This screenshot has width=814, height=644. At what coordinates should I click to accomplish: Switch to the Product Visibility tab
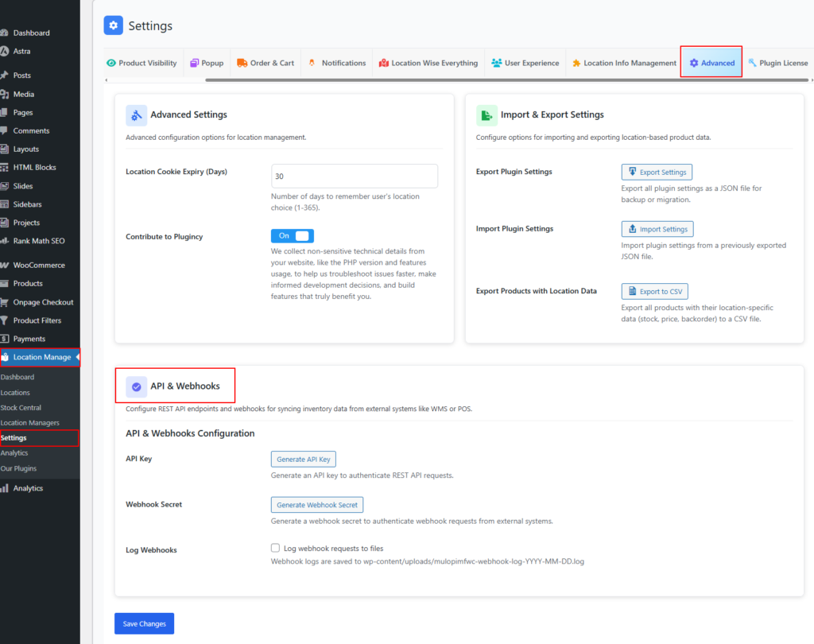[x=141, y=63]
